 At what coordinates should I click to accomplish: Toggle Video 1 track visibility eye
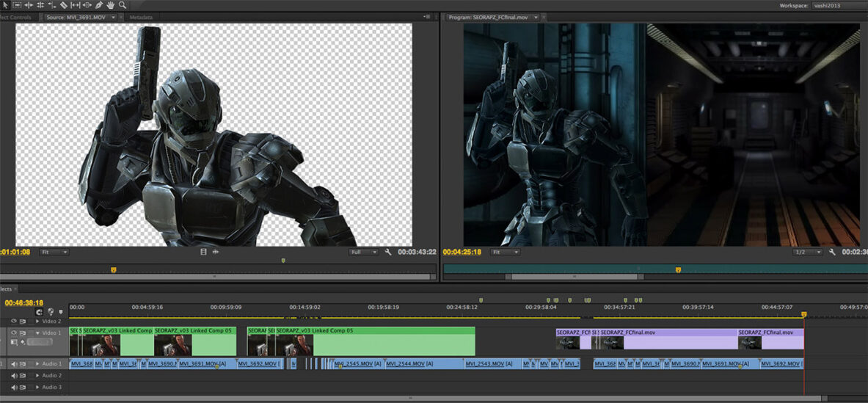(x=14, y=333)
